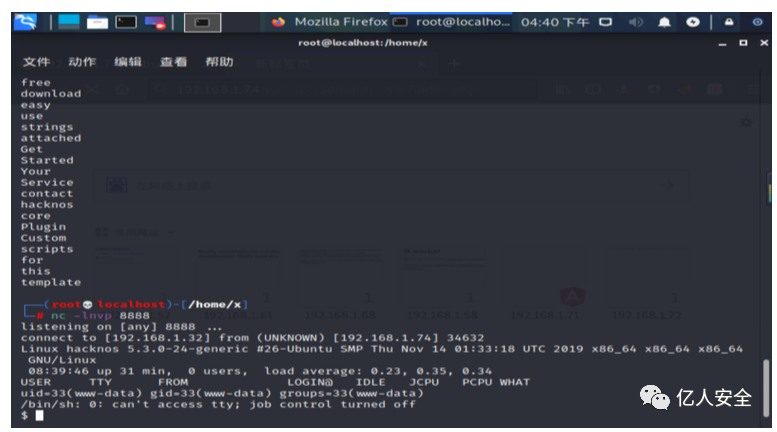This screenshot has width=777, height=432.
Task: Click the word 'Service' in output list
Action: tap(47, 182)
